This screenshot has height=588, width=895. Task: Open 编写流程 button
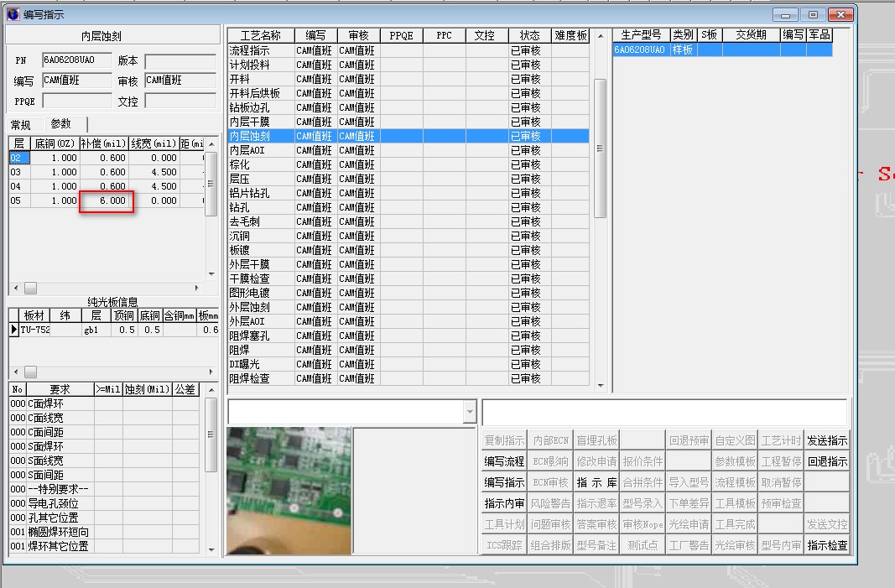504,461
